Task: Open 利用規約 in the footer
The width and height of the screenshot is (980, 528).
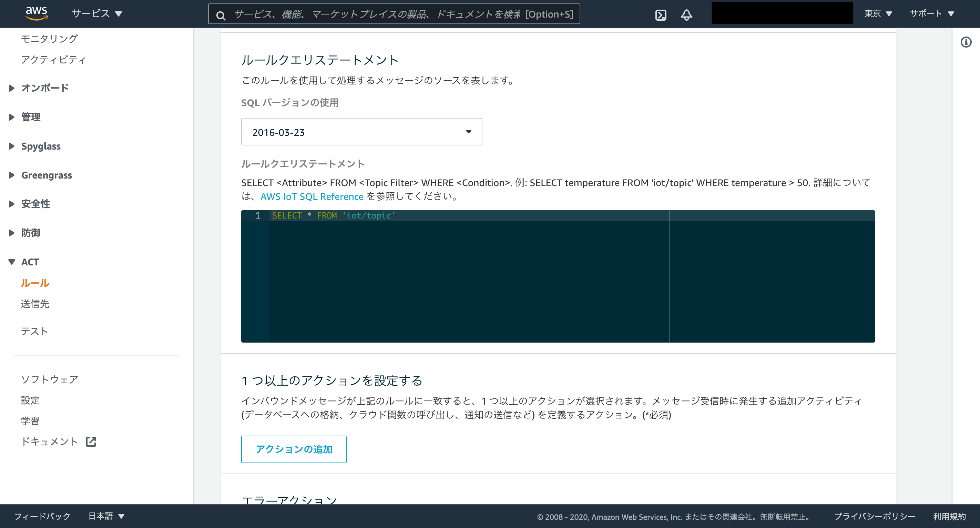Action: click(956, 517)
